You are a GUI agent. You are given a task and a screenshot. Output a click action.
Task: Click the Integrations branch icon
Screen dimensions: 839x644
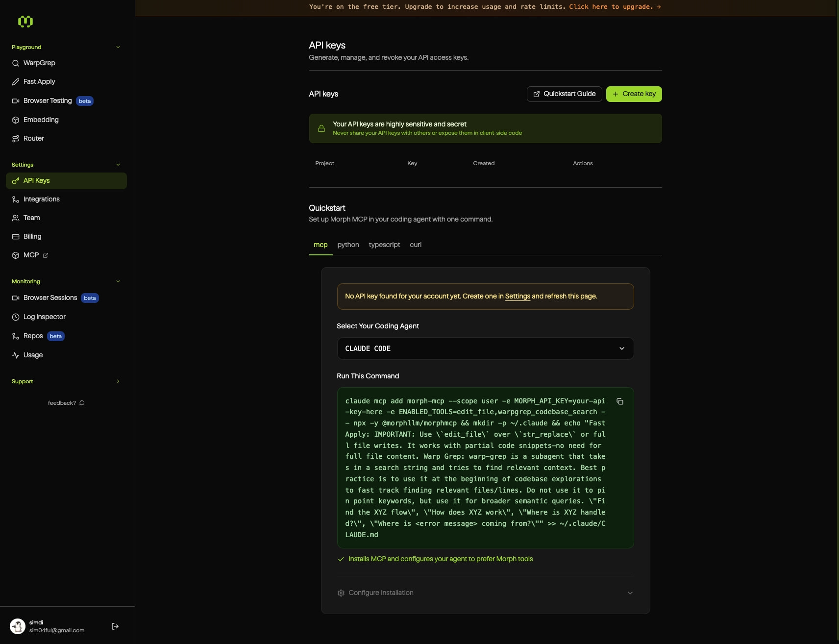point(16,199)
